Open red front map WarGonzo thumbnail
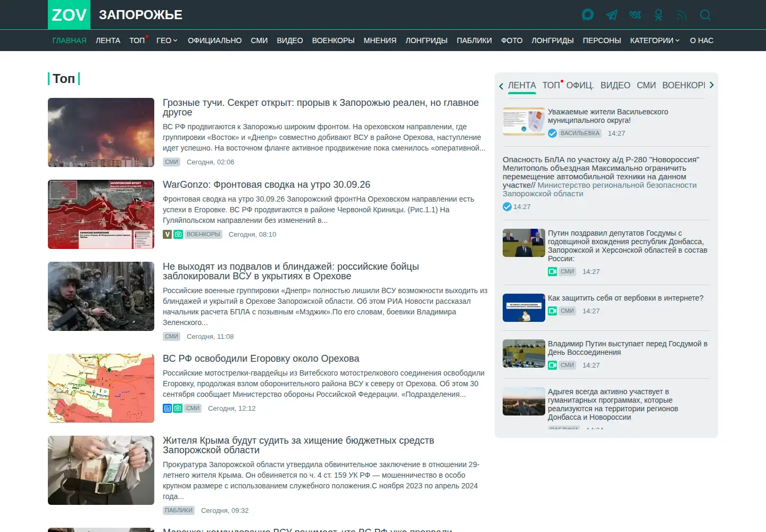This screenshot has width=766, height=532. coord(101,214)
